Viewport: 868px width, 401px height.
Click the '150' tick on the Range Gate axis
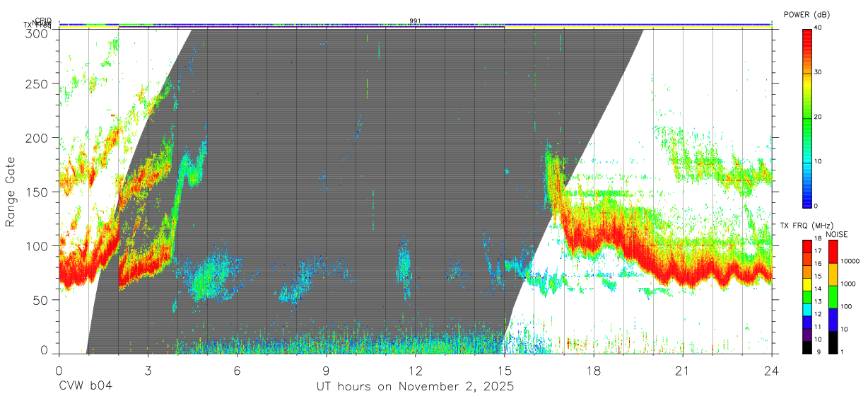click(x=37, y=192)
